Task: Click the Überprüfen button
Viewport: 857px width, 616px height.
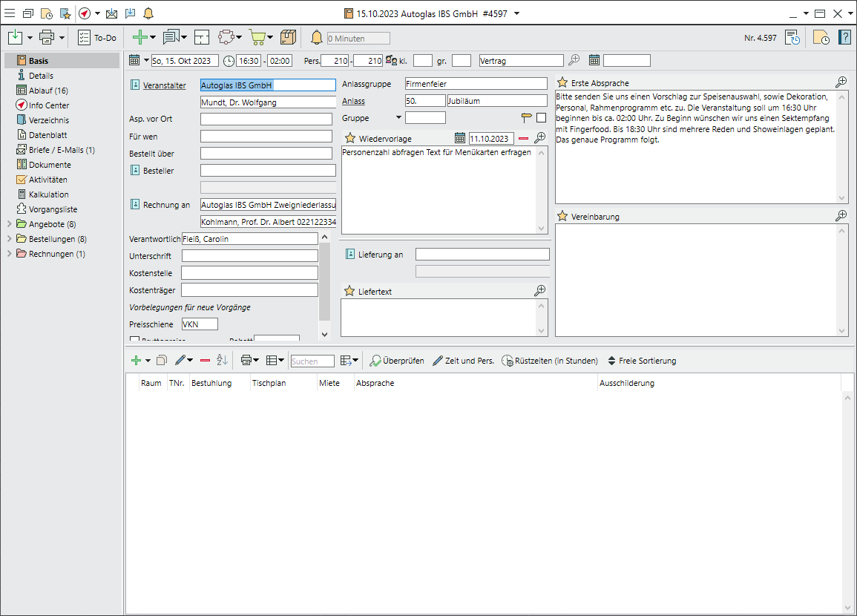Action: pos(397,361)
